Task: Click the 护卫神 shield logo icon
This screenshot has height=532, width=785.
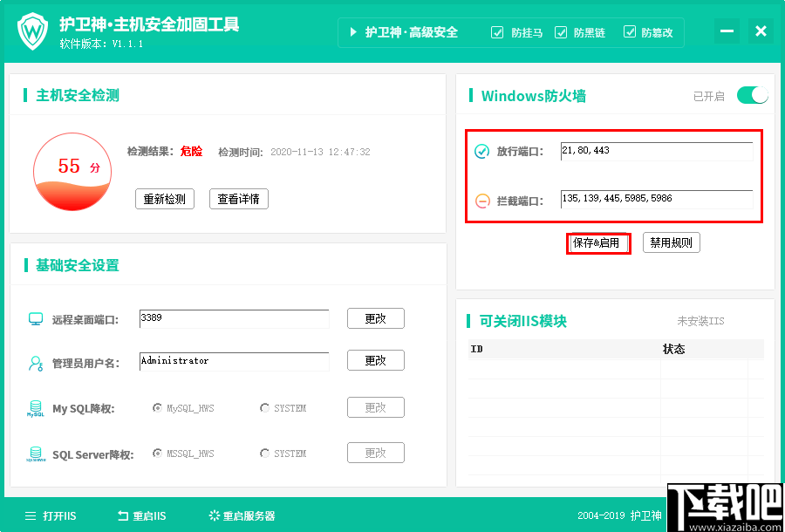Action: point(32,30)
